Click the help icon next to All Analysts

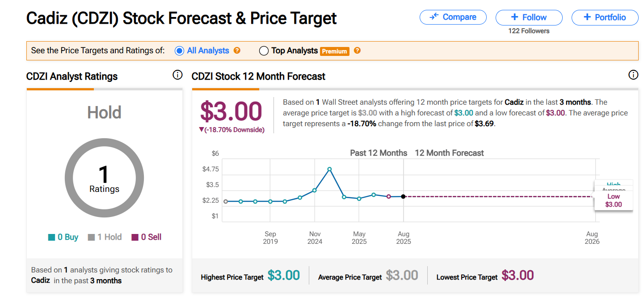click(x=237, y=51)
